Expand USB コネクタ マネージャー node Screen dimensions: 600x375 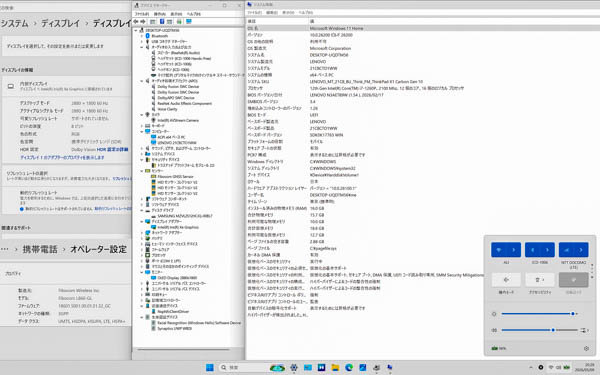pyautogui.click(x=142, y=41)
